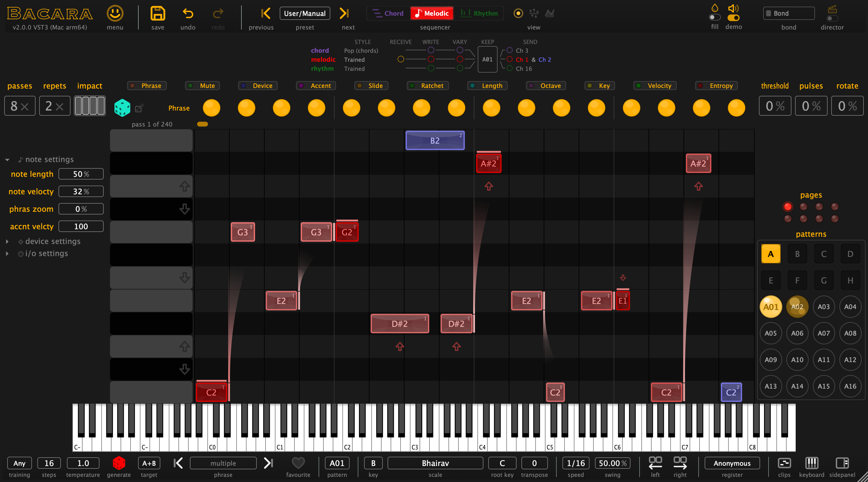Go to the next preset

pyautogui.click(x=344, y=14)
